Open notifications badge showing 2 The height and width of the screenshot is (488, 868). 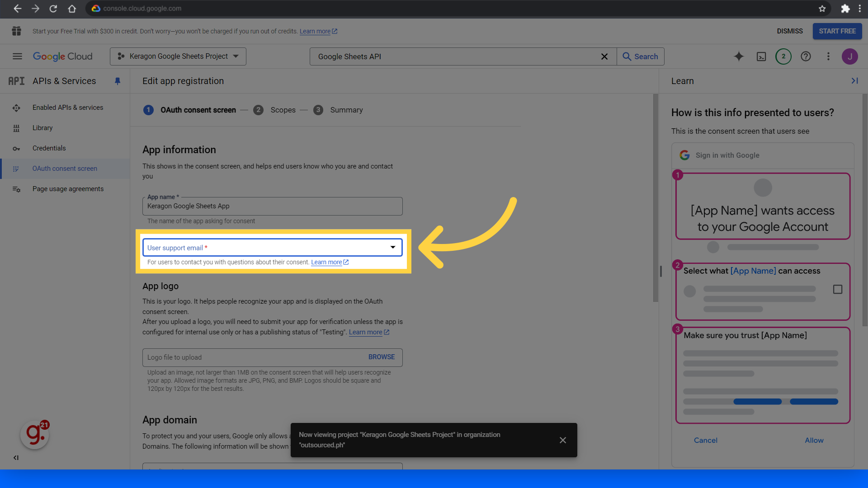[783, 56]
